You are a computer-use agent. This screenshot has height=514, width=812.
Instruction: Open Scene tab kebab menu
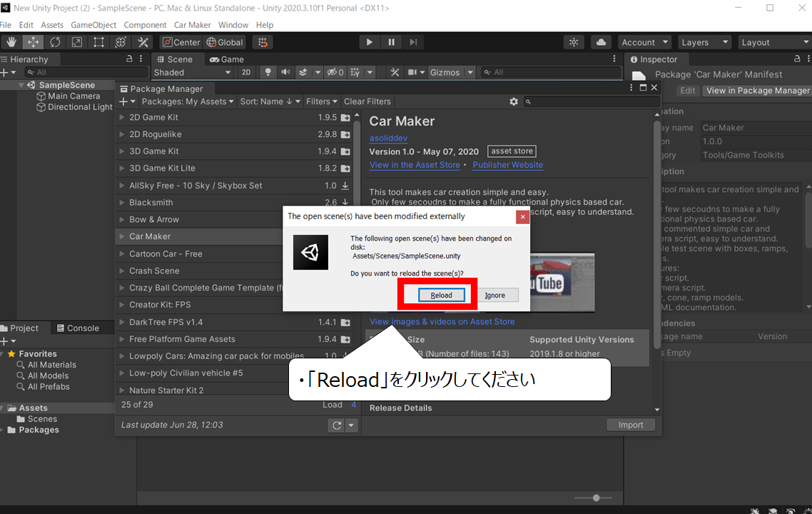614,59
